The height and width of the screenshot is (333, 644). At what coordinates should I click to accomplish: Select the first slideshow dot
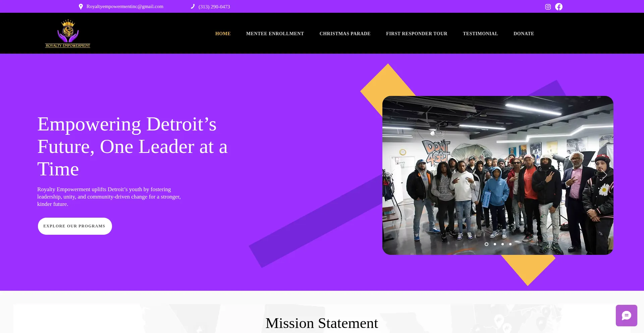486,244
